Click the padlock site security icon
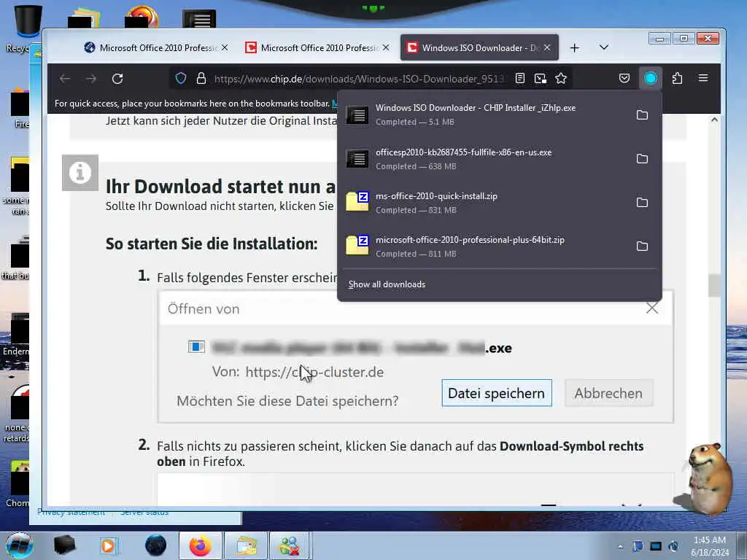 pyautogui.click(x=201, y=78)
